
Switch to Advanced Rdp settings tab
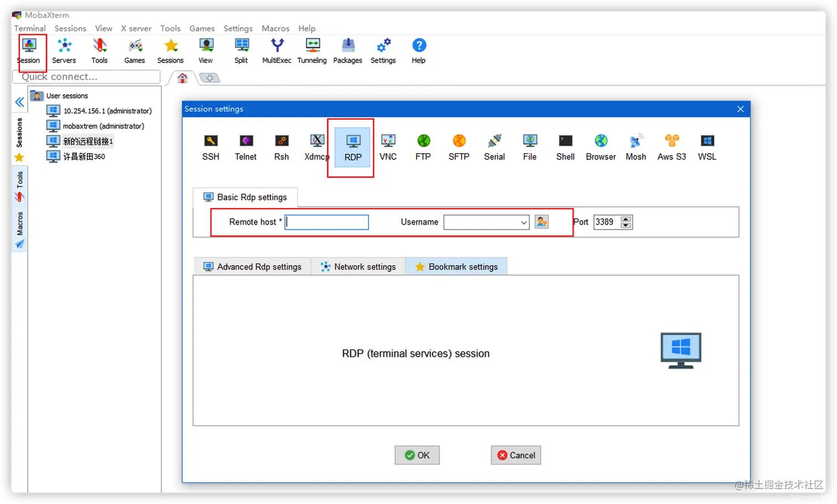click(x=252, y=267)
